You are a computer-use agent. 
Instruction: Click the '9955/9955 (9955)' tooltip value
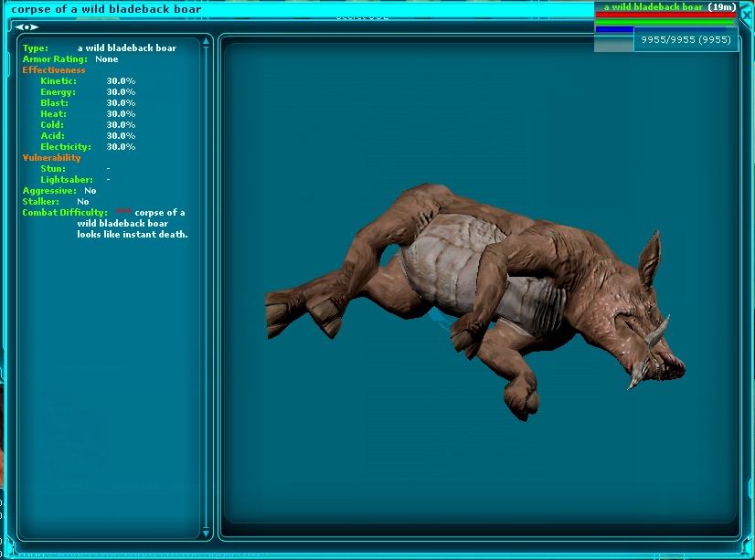[x=686, y=39]
